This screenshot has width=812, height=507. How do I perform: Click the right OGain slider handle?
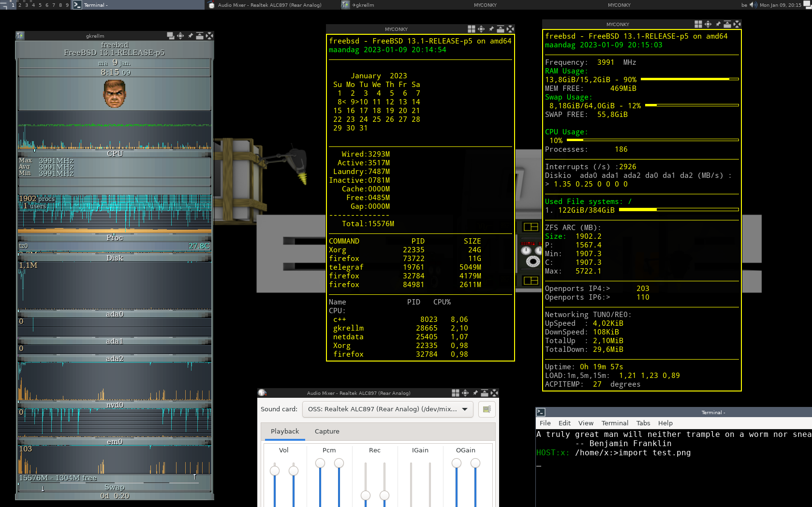pyautogui.click(x=475, y=463)
